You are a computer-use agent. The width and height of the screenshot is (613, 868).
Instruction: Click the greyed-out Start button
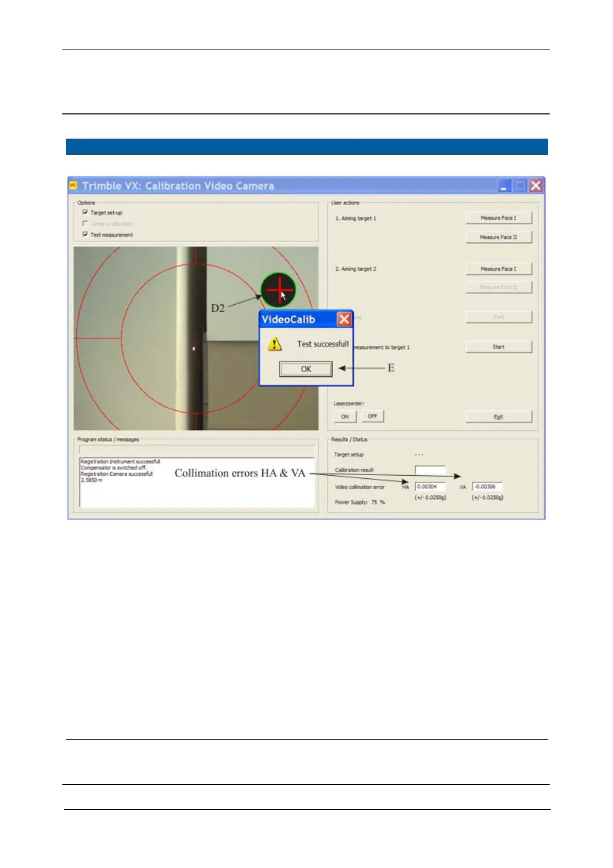pos(499,317)
